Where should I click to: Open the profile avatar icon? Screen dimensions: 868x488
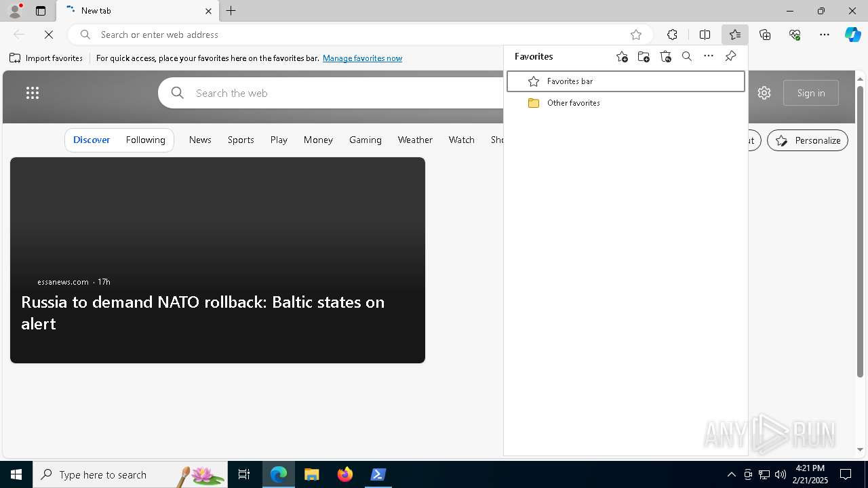tap(15, 11)
